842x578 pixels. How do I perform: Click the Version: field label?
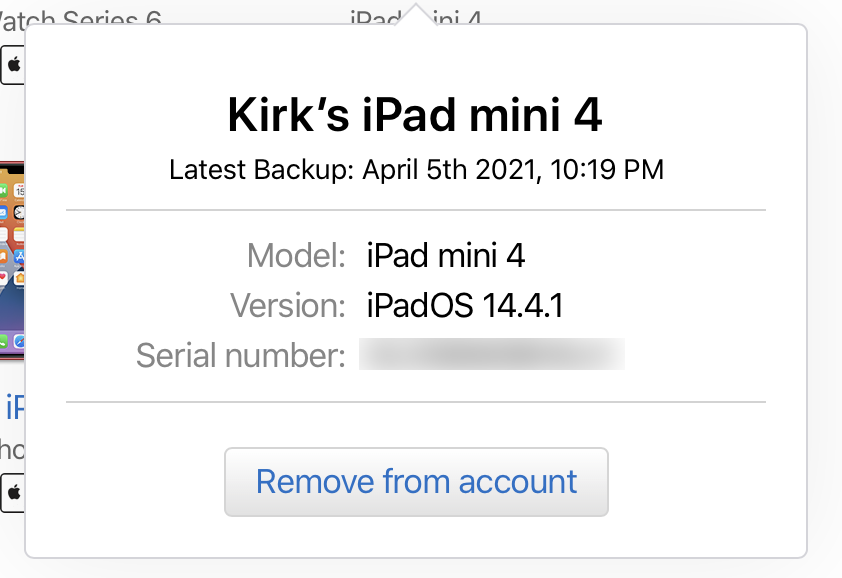pos(288,306)
